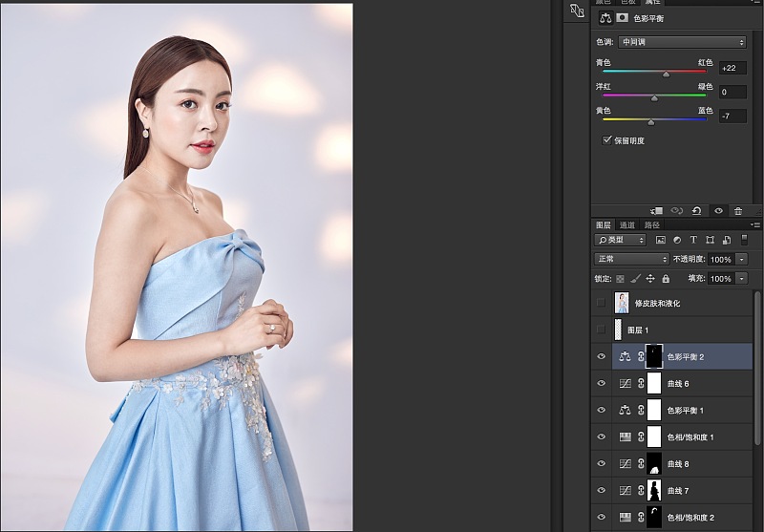Screen dimensions: 764x532
Task: Click the mask icon in Properties panel
Action: [x=623, y=18]
